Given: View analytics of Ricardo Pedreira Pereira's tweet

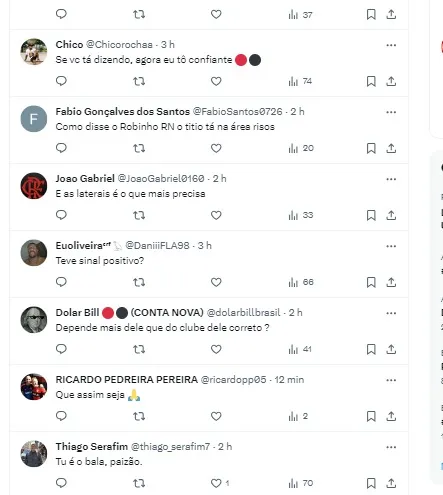Looking at the screenshot, I should [298, 416].
